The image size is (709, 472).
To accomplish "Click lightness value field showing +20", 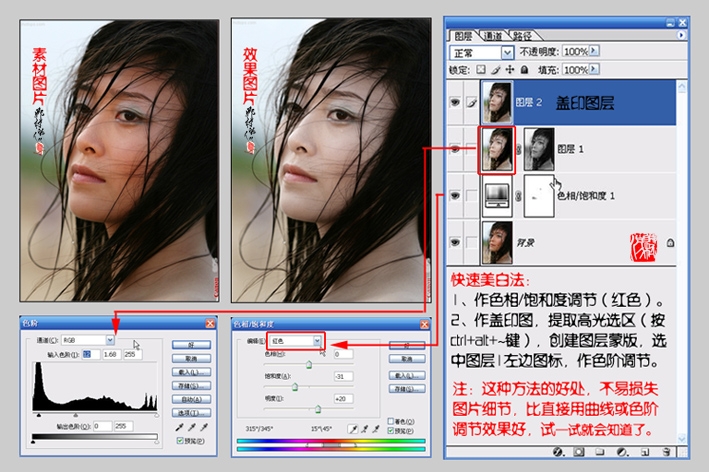I will 343,399.
